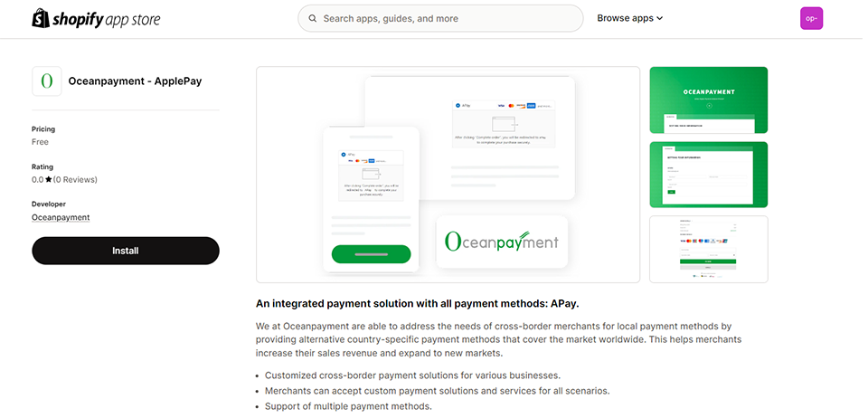Select the APay radio button in desktop mockup
This screenshot has height=418, width=868.
[x=458, y=105]
